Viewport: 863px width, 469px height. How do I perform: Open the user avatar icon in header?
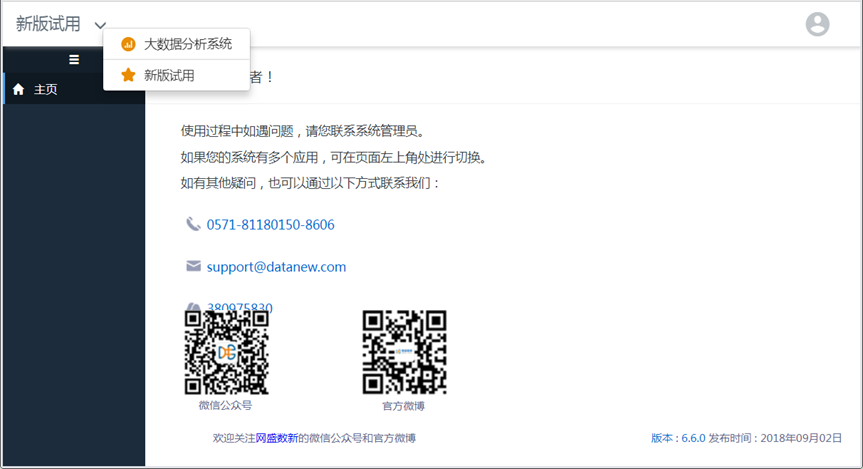point(817,24)
